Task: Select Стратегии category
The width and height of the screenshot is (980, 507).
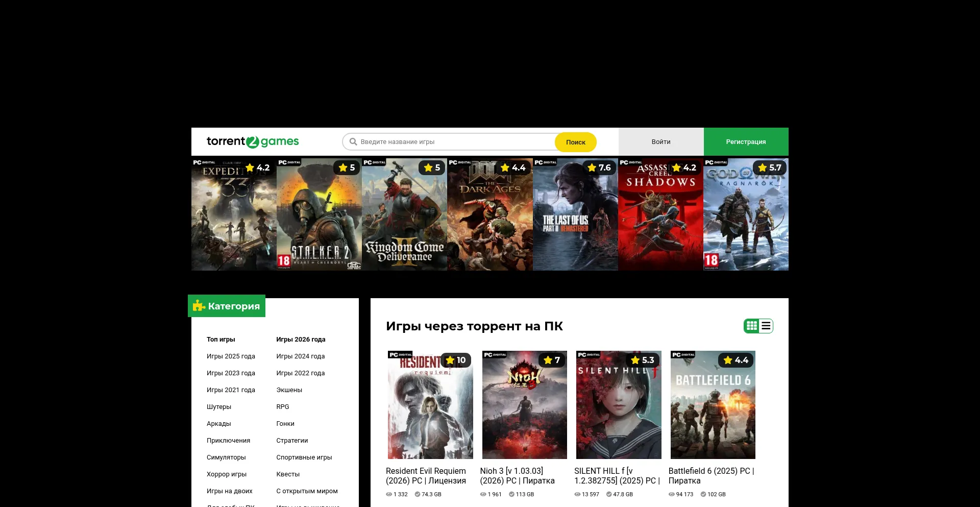Action: click(x=292, y=441)
